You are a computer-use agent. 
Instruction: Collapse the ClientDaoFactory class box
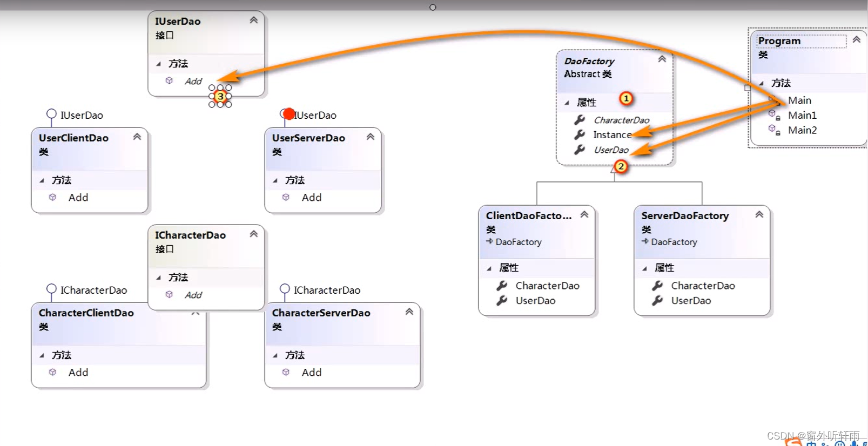(584, 214)
